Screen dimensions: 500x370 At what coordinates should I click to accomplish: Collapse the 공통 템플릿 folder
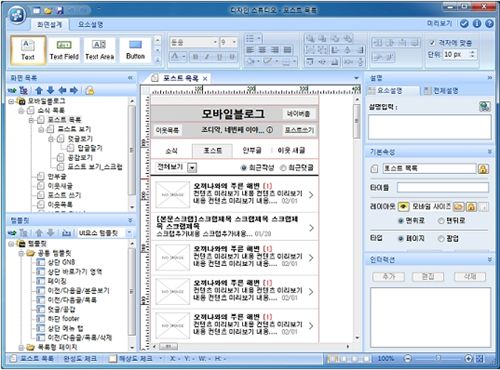21,253
